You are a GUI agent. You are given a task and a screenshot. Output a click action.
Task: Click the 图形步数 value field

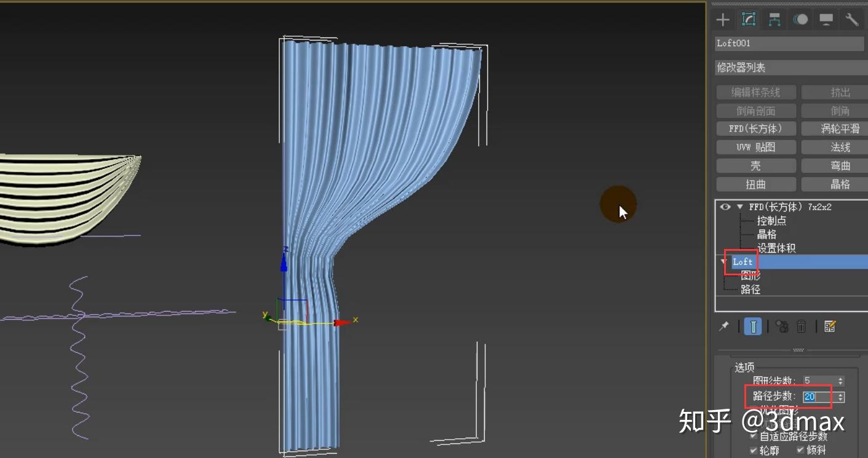pyautogui.click(x=819, y=381)
